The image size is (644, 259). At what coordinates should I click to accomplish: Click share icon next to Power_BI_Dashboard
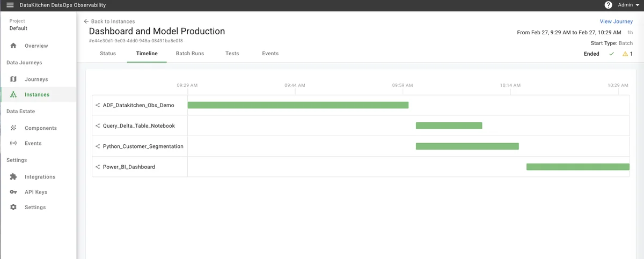(98, 167)
